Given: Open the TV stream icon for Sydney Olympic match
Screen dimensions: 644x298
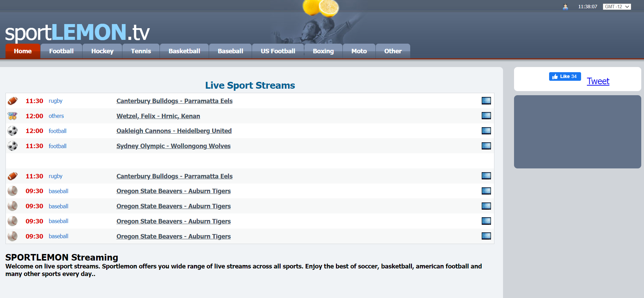Looking at the screenshot, I should (486, 146).
